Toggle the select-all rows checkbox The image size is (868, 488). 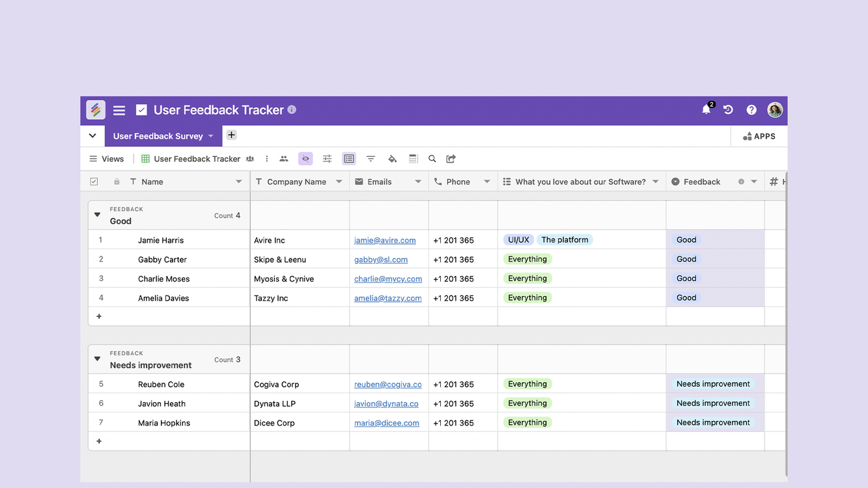tap(94, 182)
